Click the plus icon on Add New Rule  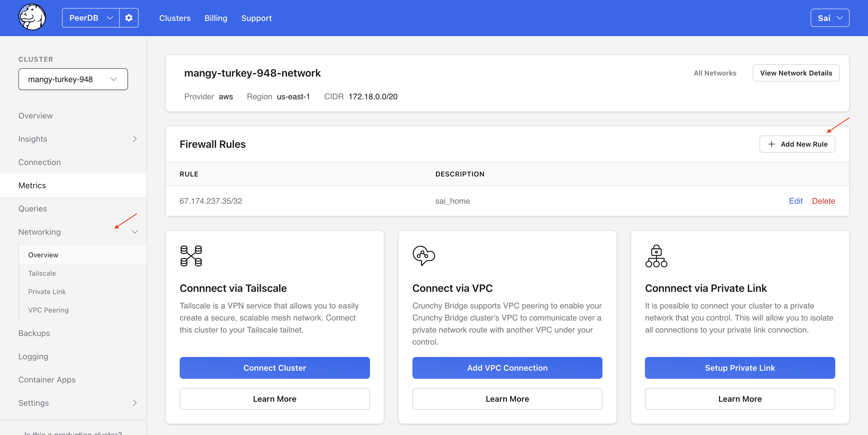click(x=771, y=144)
